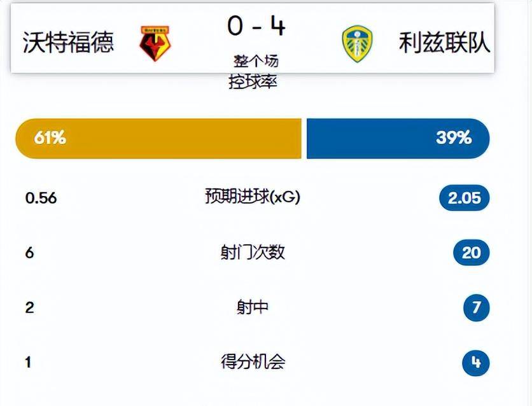Viewport: 532px width, 406px height.
Task: Click the 利兹联队 team name
Action: pyautogui.click(x=445, y=43)
